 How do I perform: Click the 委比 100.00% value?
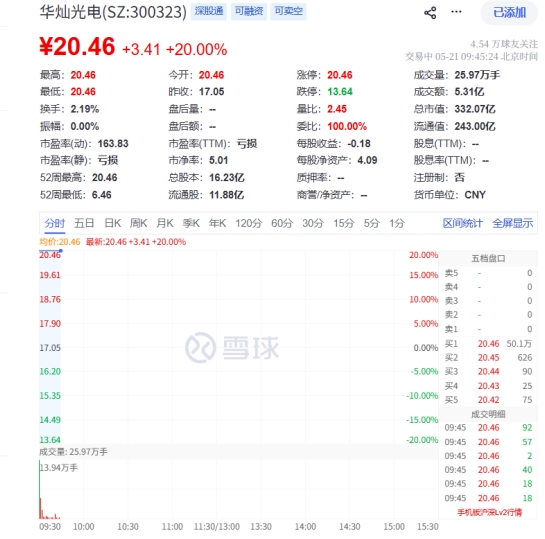[x=347, y=126]
